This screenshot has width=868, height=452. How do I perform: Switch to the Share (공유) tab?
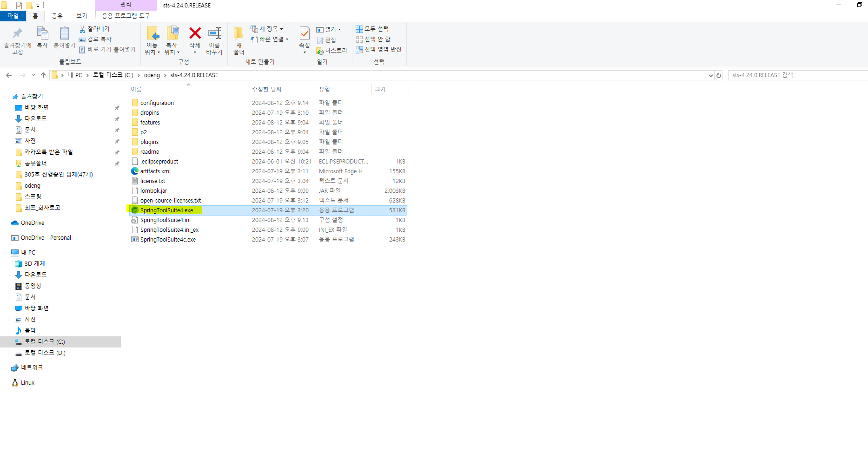coord(57,16)
